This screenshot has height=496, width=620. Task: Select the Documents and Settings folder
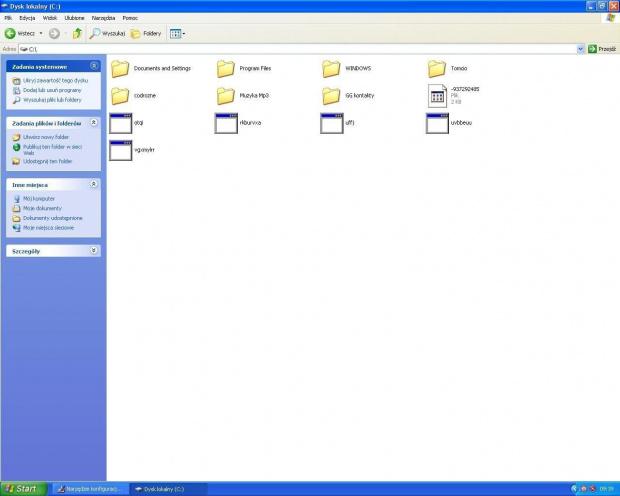point(120,68)
